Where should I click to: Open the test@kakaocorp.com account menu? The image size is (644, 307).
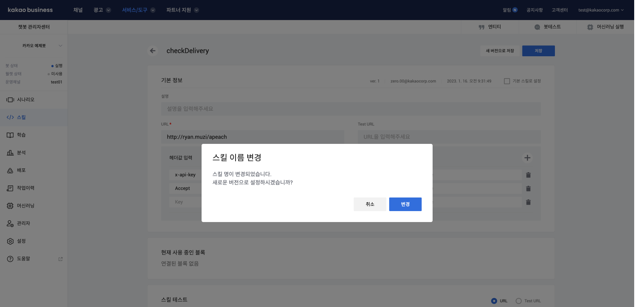point(601,10)
